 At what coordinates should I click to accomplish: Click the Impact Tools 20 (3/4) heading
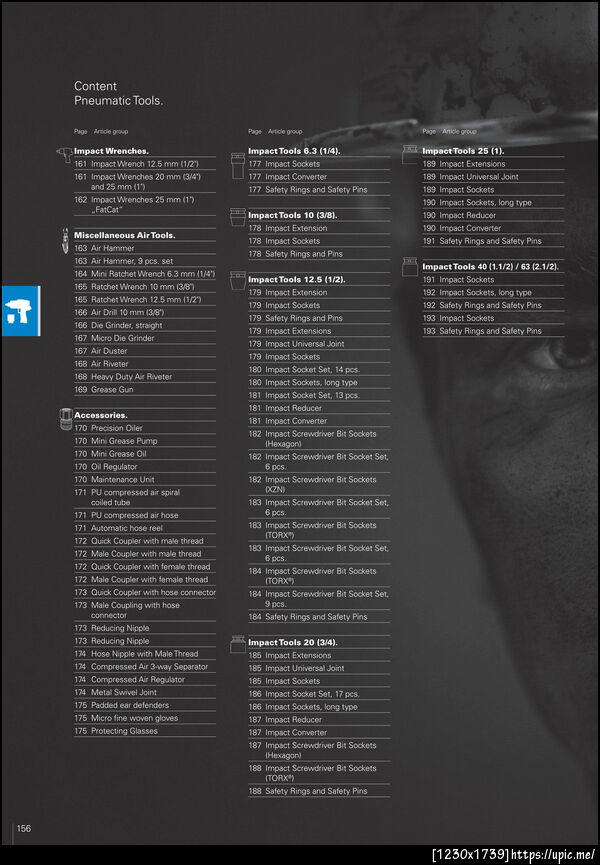coord(293,642)
